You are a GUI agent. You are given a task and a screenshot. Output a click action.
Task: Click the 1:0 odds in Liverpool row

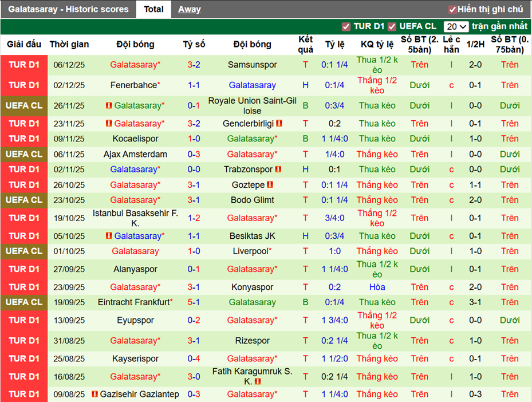334,251
